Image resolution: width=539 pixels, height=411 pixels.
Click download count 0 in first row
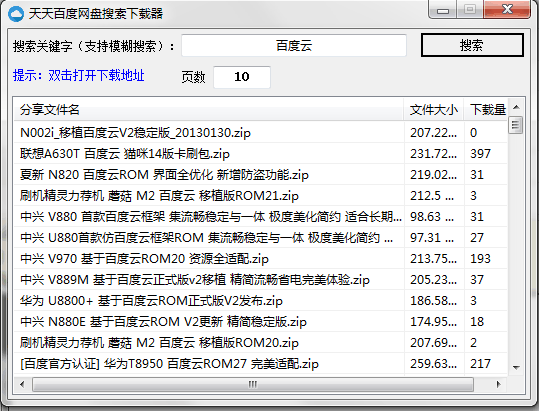point(473,133)
